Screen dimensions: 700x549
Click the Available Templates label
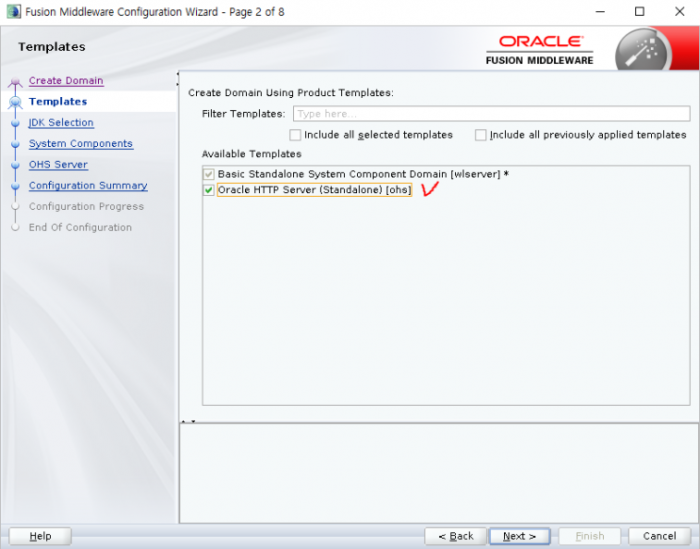[252, 154]
